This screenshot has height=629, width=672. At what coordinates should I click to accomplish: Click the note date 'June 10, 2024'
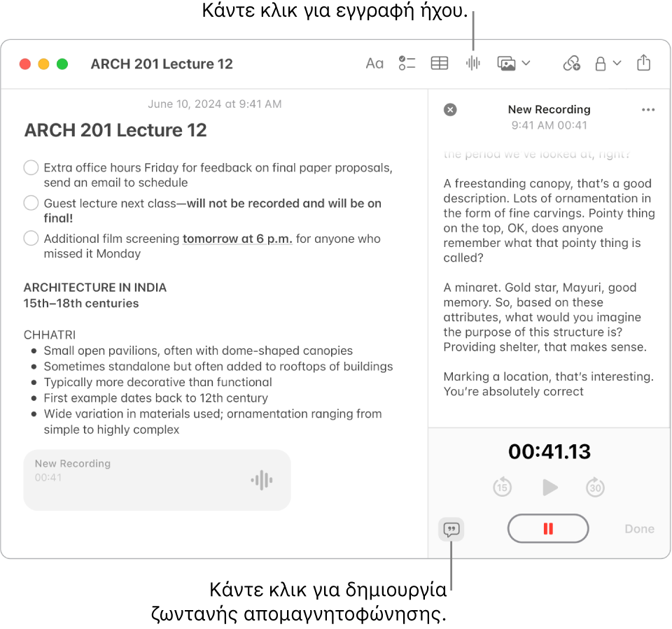(215, 104)
